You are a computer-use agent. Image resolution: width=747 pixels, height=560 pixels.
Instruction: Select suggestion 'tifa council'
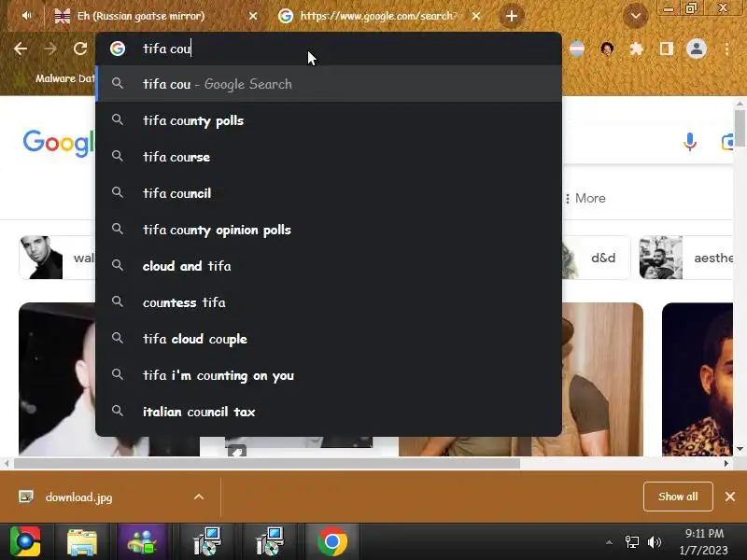coord(329,193)
